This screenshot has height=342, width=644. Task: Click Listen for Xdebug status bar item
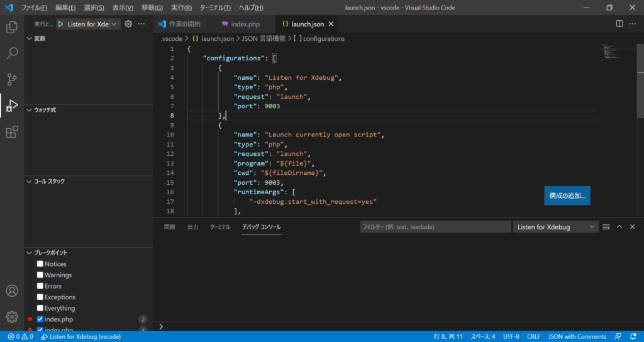[81, 337]
